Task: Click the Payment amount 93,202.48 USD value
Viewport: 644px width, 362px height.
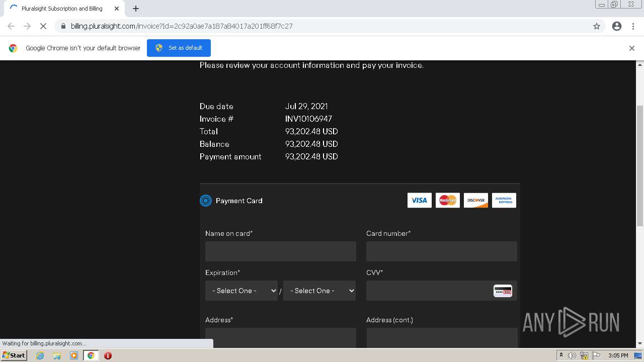Action: [311, 156]
